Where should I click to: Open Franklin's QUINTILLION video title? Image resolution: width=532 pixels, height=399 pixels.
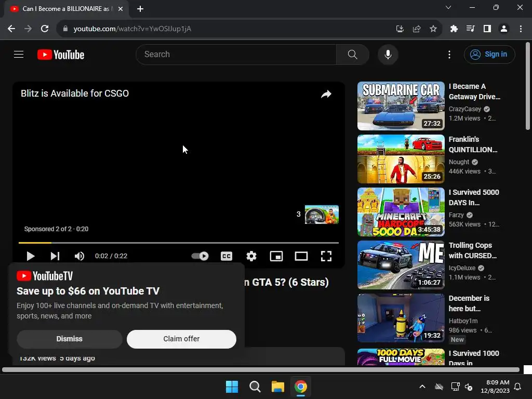pos(473,144)
